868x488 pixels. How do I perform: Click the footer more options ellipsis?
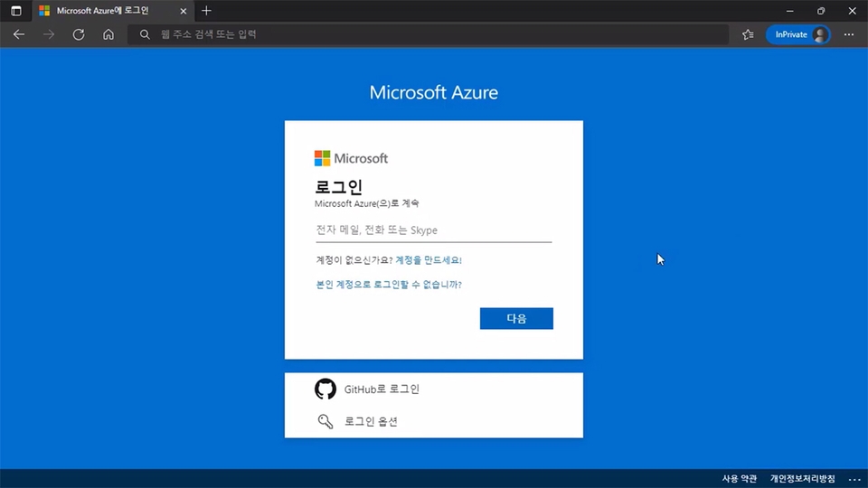pyautogui.click(x=854, y=479)
